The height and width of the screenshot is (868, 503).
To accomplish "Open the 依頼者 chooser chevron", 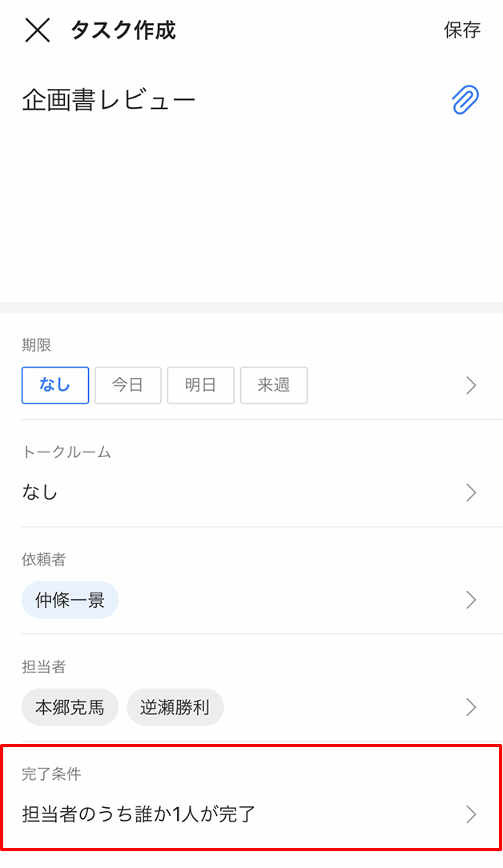I will [471, 600].
